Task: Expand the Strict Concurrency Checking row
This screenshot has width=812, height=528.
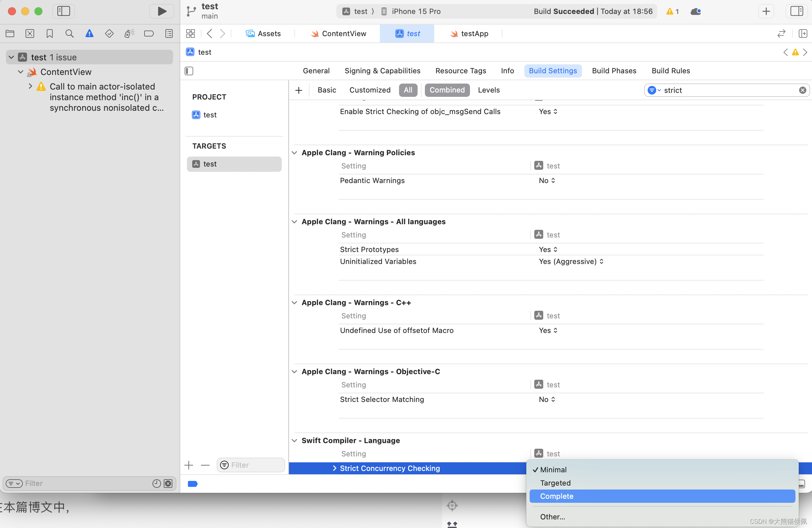Action: [335, 468]
